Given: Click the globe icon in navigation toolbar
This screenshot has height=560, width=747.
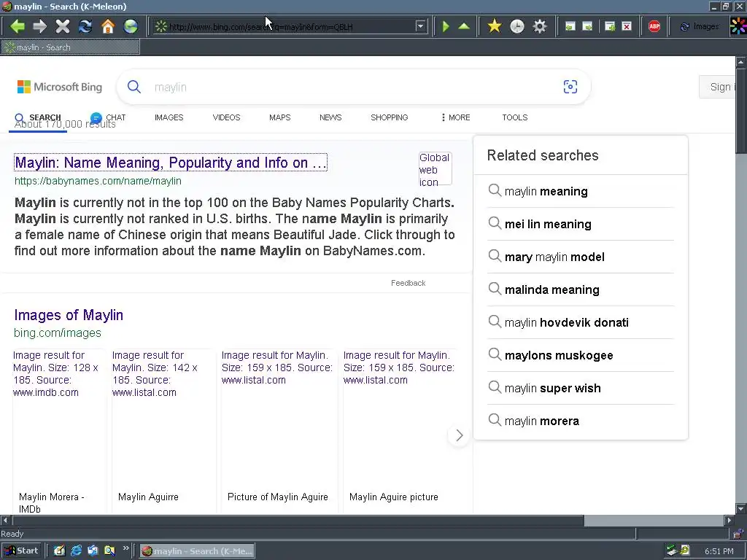Looking at the screenshot, I should 130,26.
